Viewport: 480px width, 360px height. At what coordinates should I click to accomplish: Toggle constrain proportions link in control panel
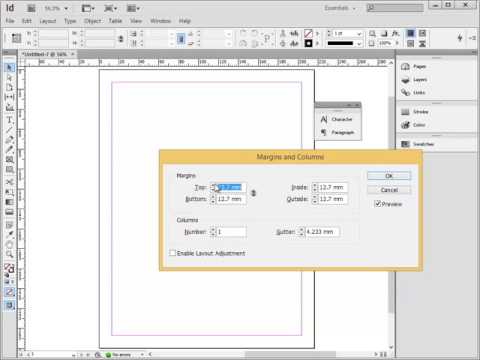pyautogui.click(x=121, y=39)
